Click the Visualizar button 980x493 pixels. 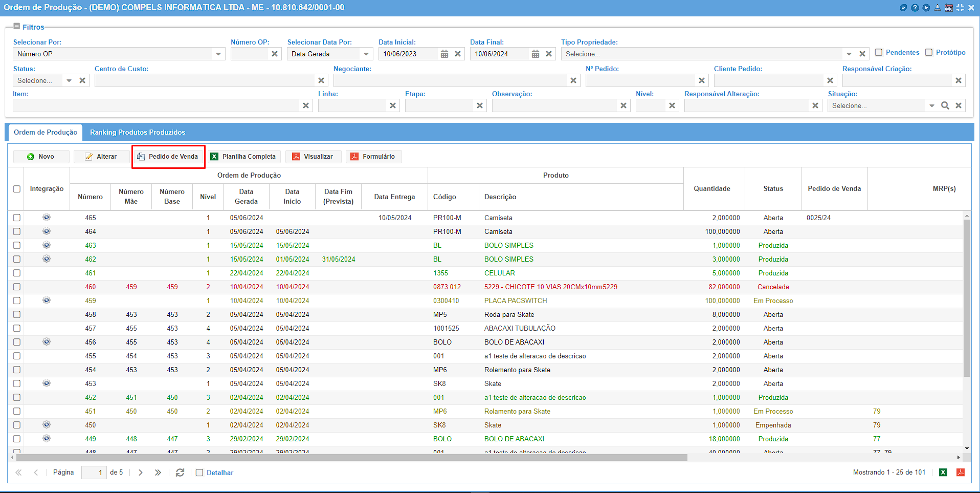[313, 157]
